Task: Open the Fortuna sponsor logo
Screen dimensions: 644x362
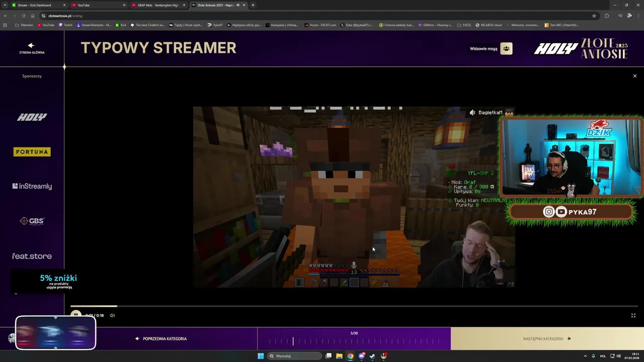Action: [x=32, y=152]
